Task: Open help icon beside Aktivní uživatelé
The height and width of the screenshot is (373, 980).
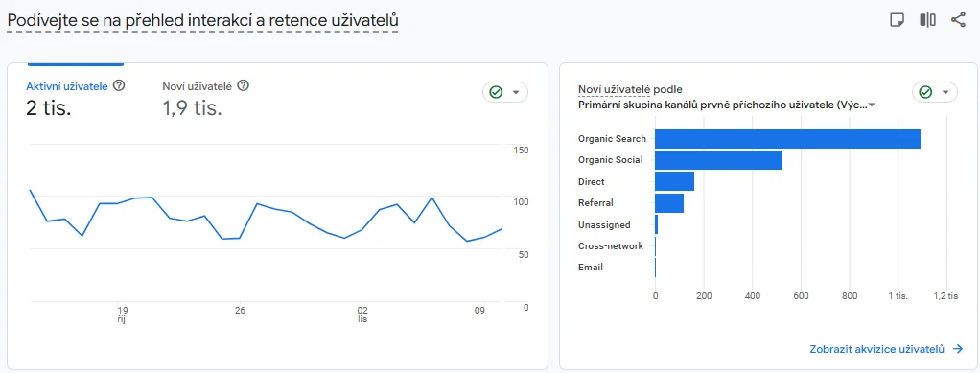Action: 119,85
